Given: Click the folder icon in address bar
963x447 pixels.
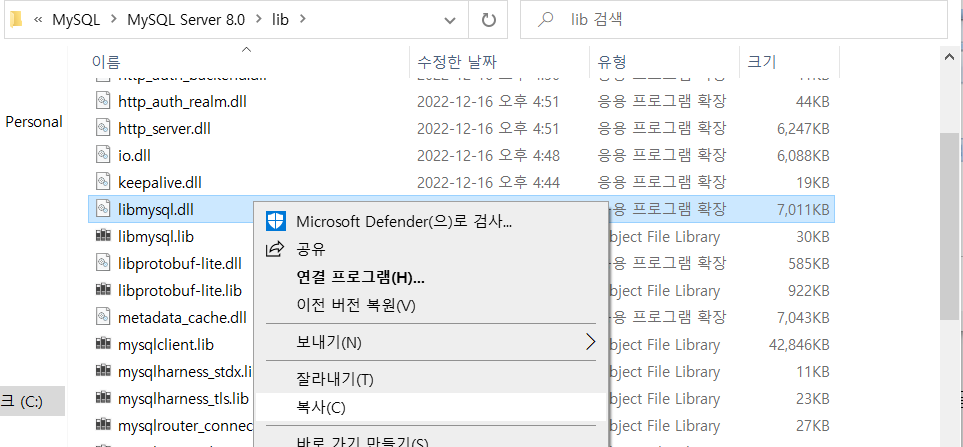Looking at the screenshot, I should pyautogui.click(x=16, y=20).
